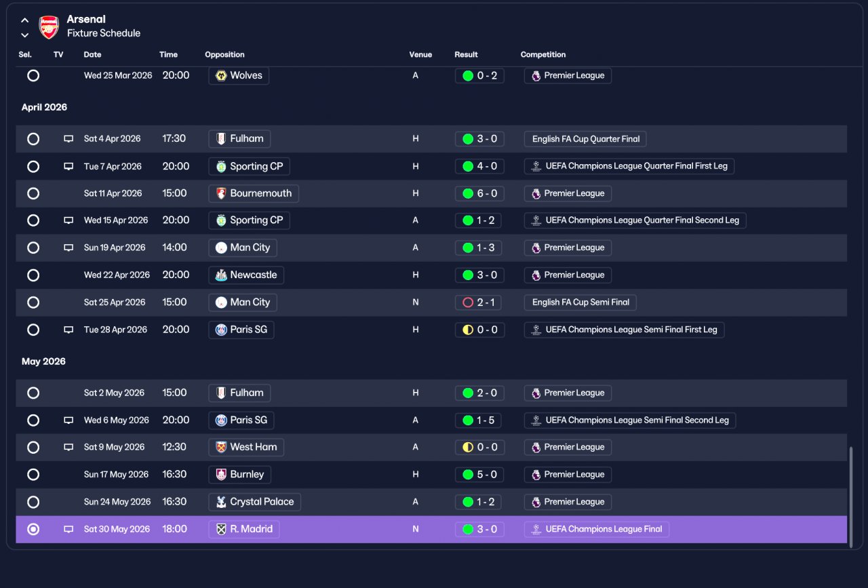Click the Fixture Schedule subtitle
This screenshot has width=868, height=588.
click(x=104, y=33)
